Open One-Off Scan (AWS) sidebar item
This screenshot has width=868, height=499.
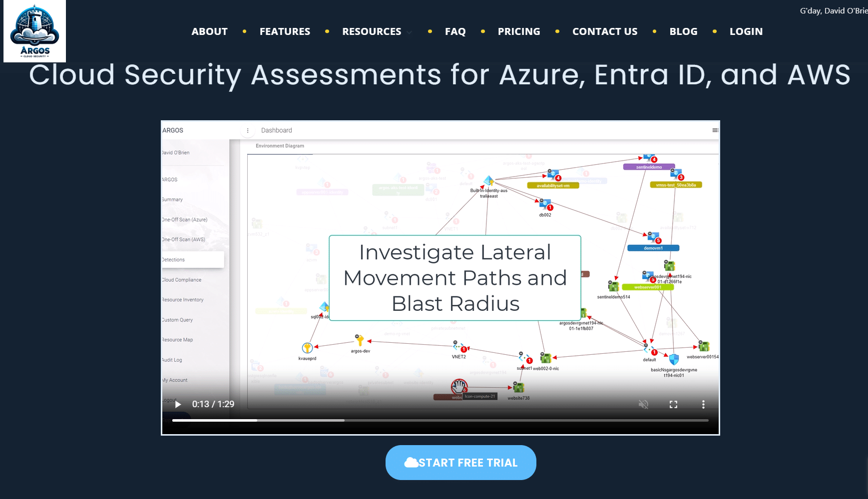(x=183, y=240)
